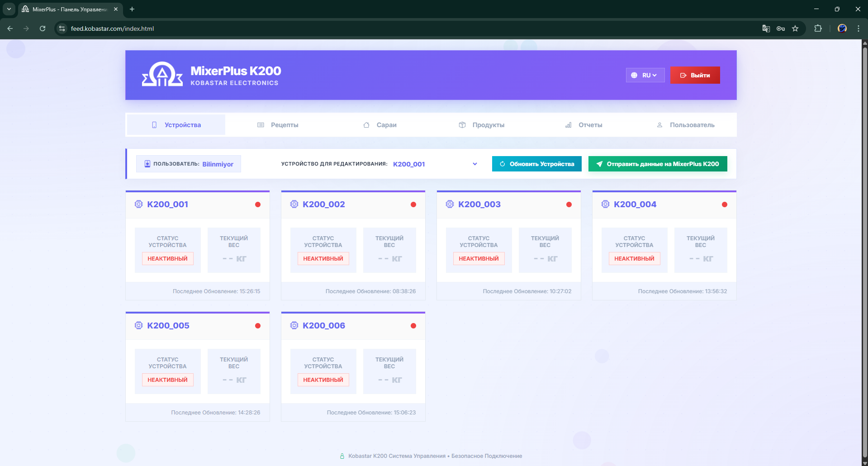Switch to the Рецепты tab
The image size is (868, 466).
[x=278, y=125]
